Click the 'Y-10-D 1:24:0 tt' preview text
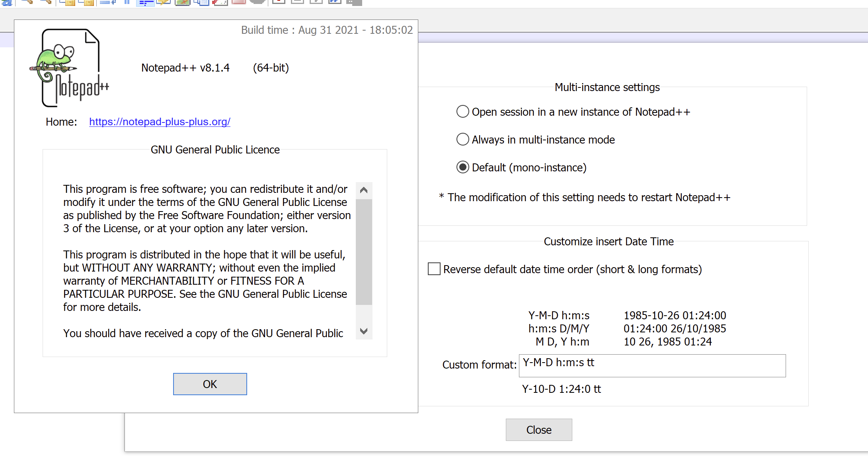Image resolution: width=868 pixels, height=460 pixels. [561, 389]
